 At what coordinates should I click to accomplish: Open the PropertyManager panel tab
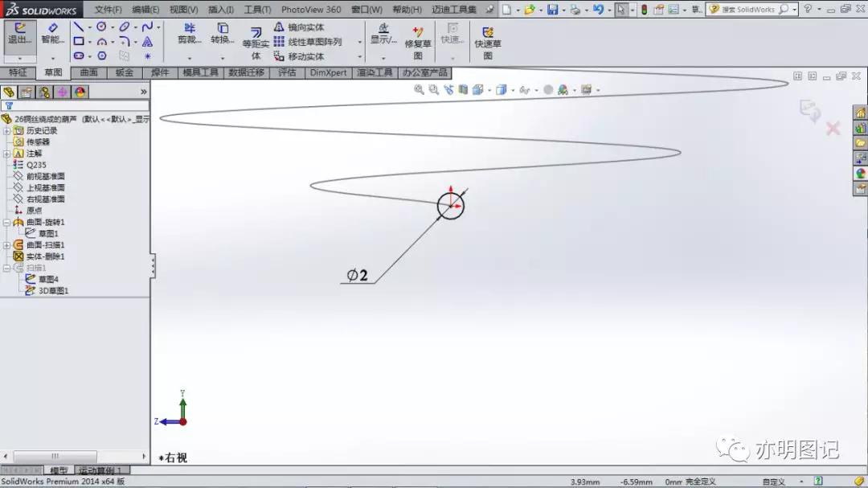click(x=26, y=92)
